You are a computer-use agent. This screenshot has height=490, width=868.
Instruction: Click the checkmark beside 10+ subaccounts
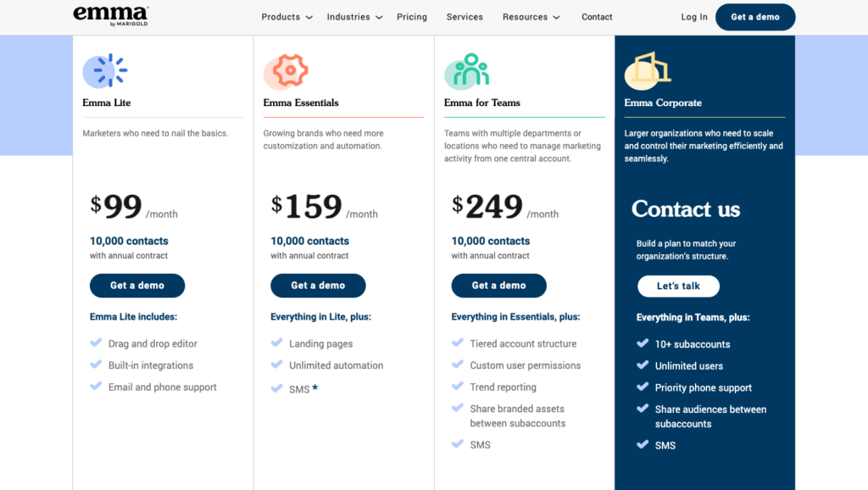(643, 343)
